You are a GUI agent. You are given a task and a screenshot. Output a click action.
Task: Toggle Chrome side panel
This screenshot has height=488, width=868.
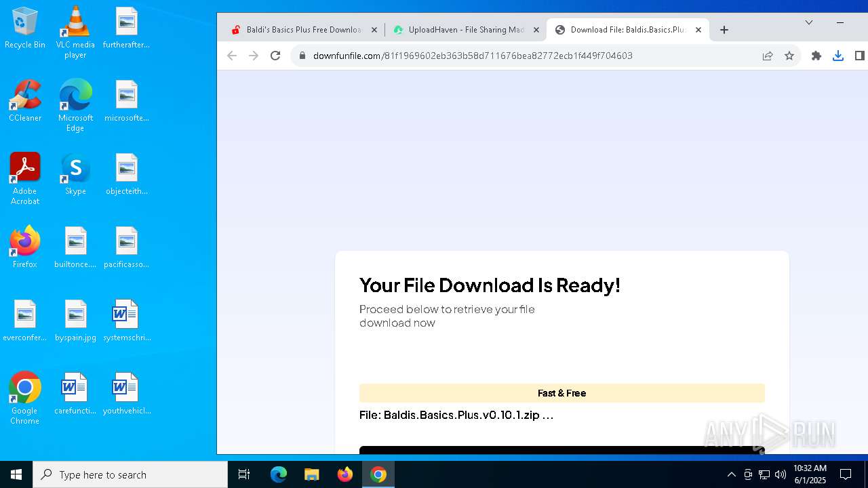859,56
